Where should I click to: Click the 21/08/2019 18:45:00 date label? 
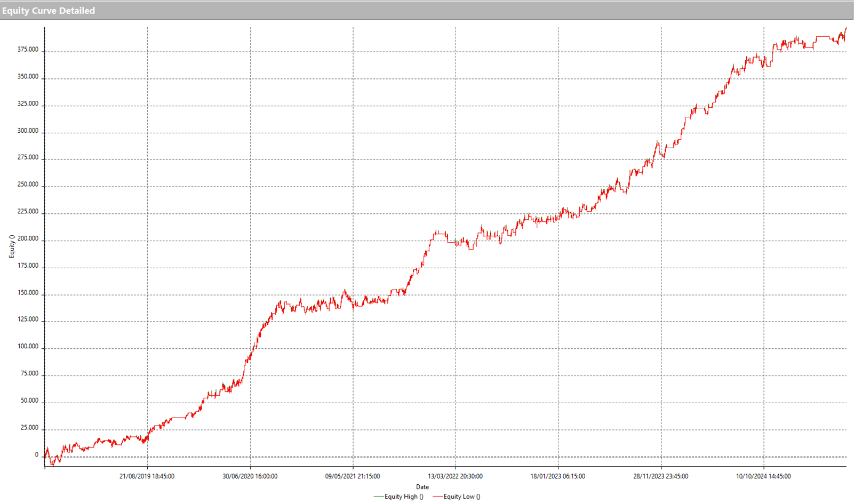click(x=147, y=476)
